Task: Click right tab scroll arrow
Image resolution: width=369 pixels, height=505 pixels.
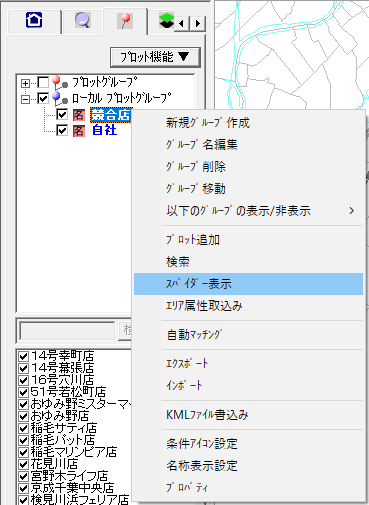Action: click(x=198, y=24)
